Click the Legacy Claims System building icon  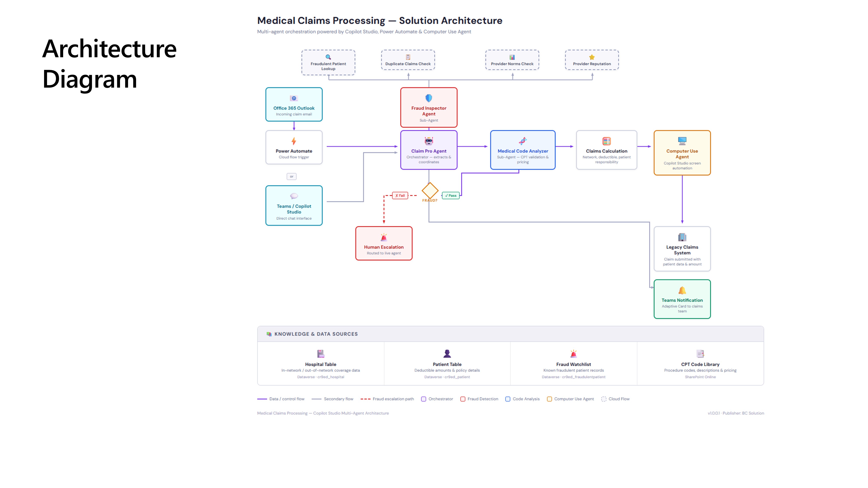point(682,237)
